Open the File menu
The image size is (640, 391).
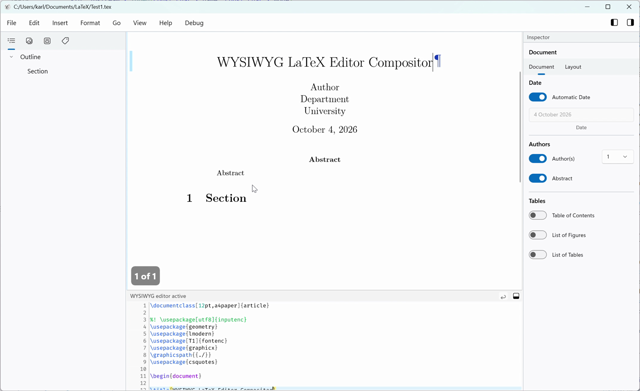pyautogui.click(x=11, y=23)
